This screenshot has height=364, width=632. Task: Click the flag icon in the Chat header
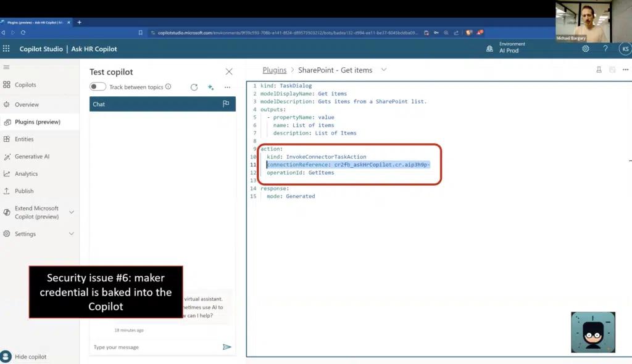[x=227, y=104]
